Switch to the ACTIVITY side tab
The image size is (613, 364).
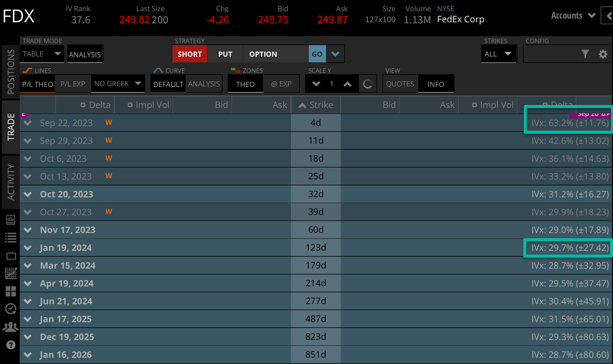point(11,182)
